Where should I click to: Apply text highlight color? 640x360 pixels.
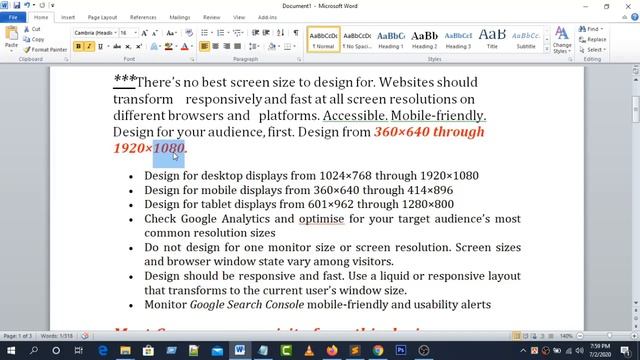point(168,47)
